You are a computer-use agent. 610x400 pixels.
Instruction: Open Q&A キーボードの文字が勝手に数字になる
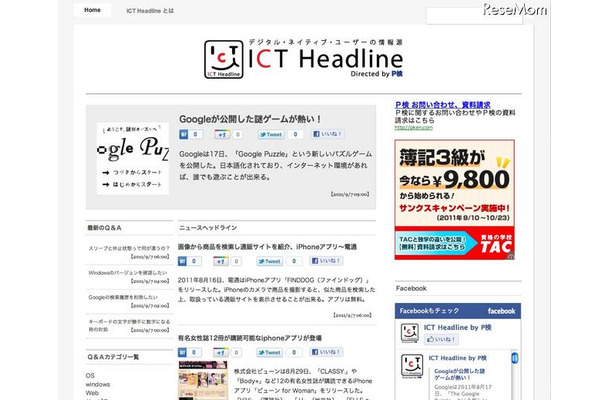tap(129, 325)
